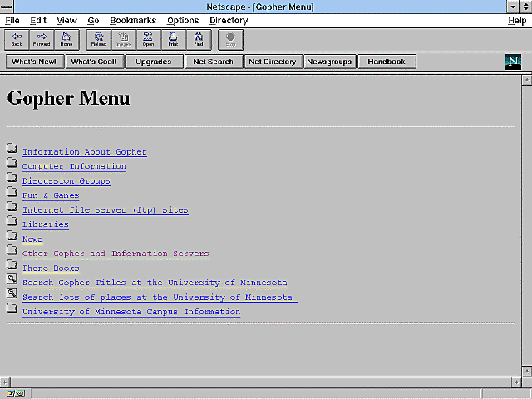Click search icon beside Search lots of places
532x399 pixels.
pyautogui.click(x=12, y=293)
